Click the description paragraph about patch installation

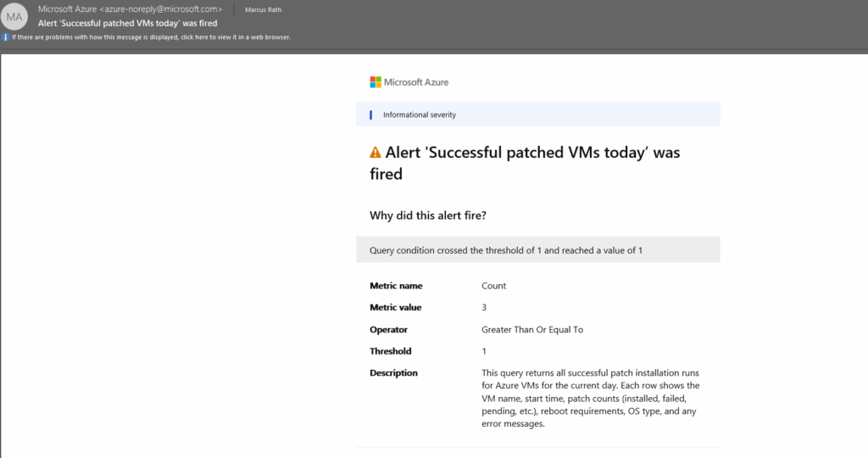(591, 398)
